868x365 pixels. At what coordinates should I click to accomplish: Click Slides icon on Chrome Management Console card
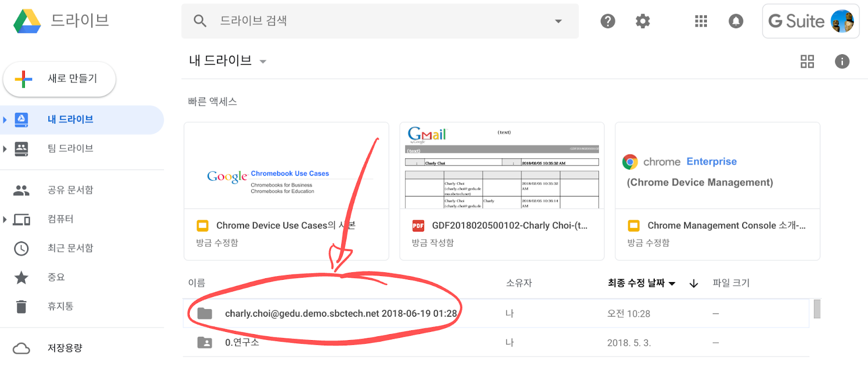(634, 226)
